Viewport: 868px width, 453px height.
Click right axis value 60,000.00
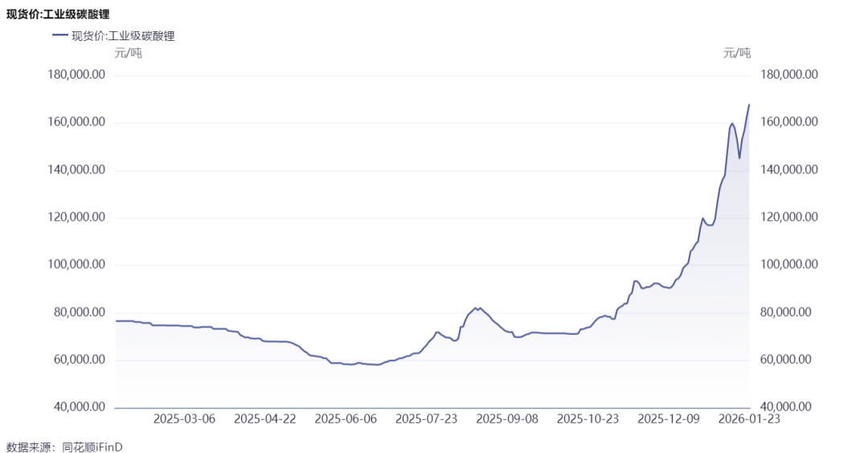coord(786,360)
